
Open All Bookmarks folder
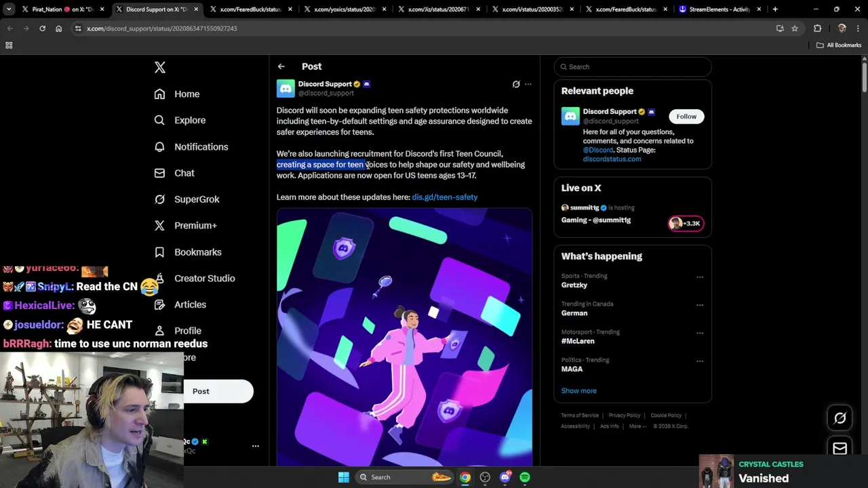pyautogui.click(x=839, y=45)
